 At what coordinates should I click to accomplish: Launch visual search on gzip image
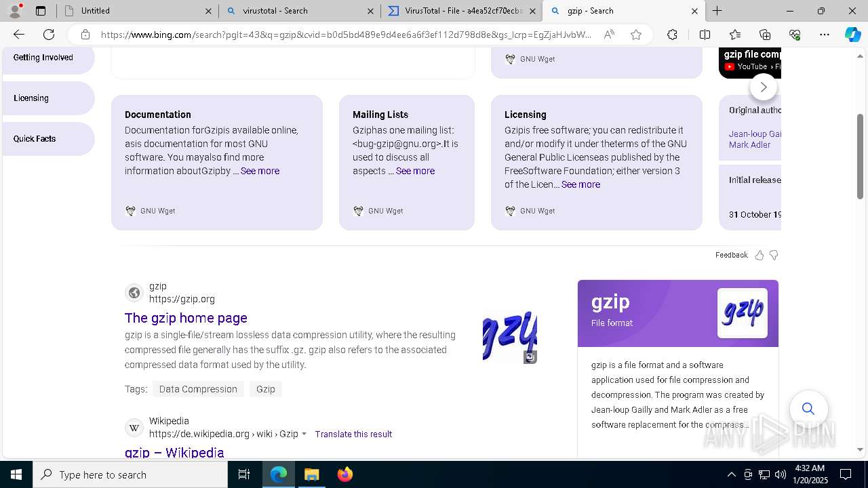click(530, 357)
